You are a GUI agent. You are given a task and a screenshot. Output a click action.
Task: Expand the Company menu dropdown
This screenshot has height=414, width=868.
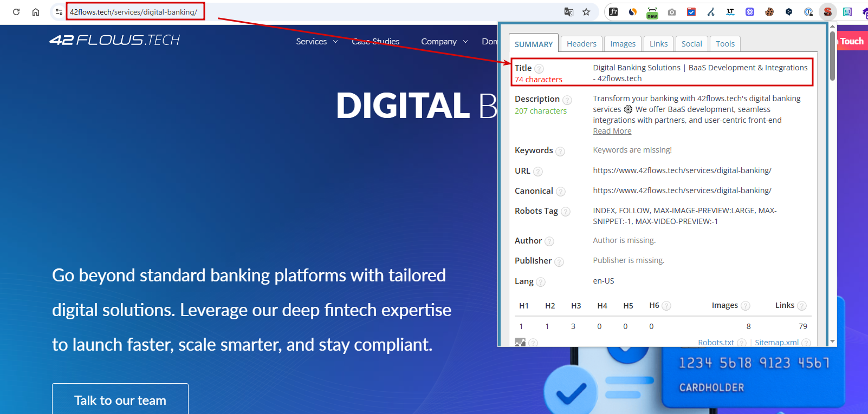444,41
